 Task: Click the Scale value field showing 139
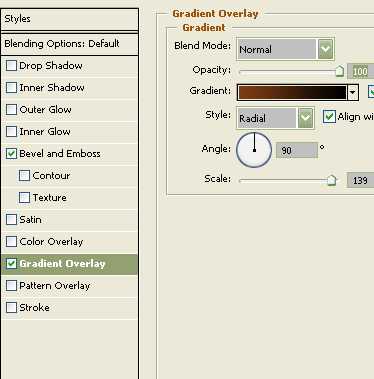(x=361, y=180)
